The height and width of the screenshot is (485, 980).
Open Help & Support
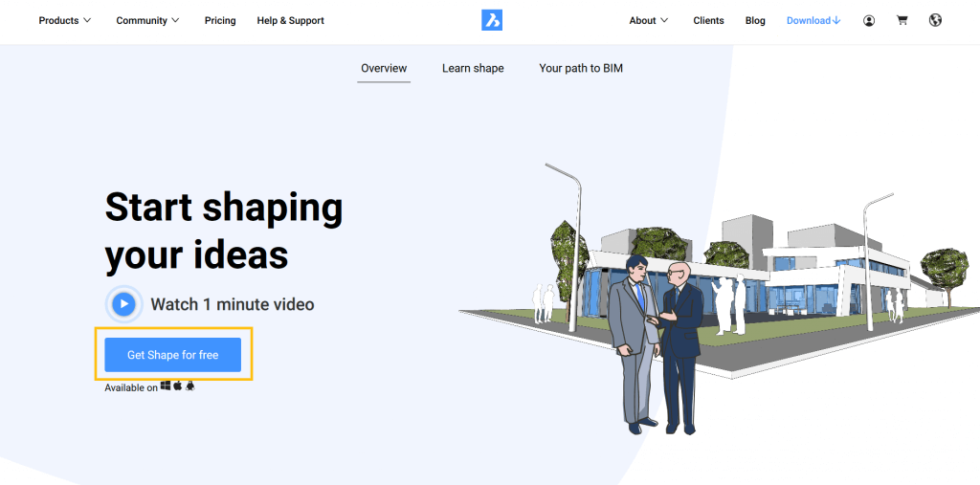pos(291,21)
